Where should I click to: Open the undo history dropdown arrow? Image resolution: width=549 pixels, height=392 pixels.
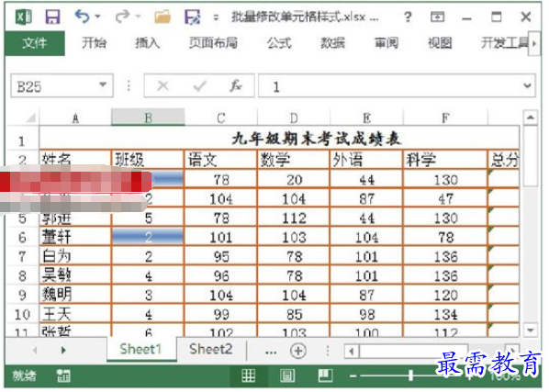click(x=98, y=17)
